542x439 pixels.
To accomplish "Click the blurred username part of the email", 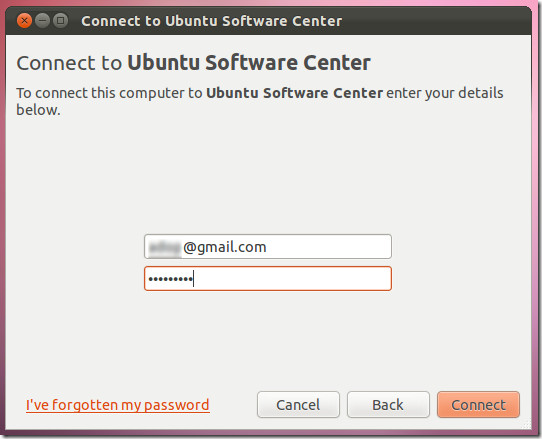I will 165,247.
